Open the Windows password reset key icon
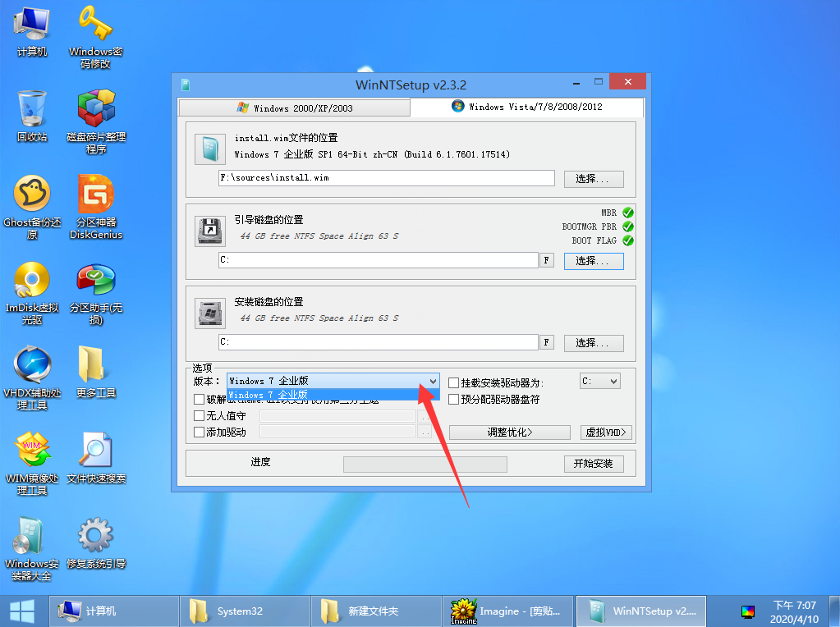Image resolution: width=840 pixels, height=627 pixels. click(x=95, y=24)
